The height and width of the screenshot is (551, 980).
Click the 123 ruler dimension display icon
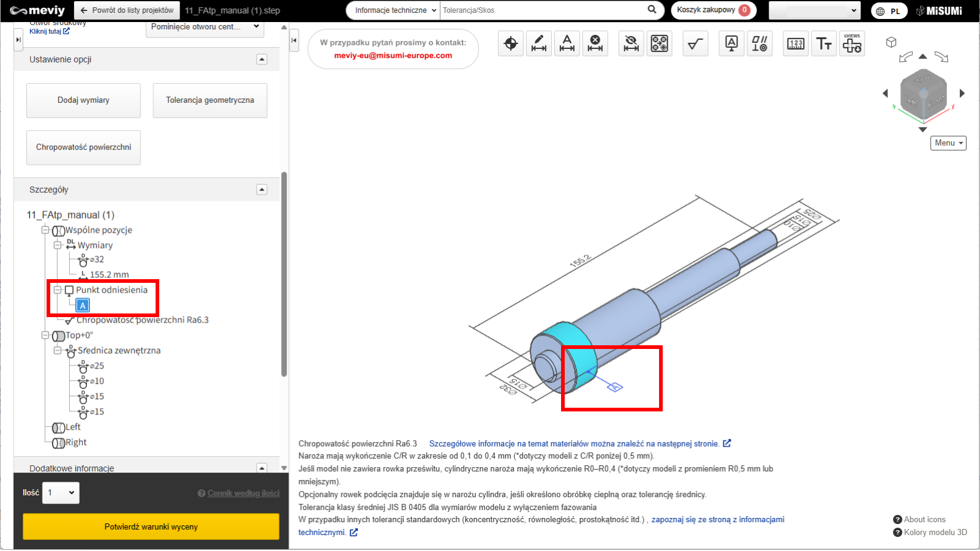(796, 43)
